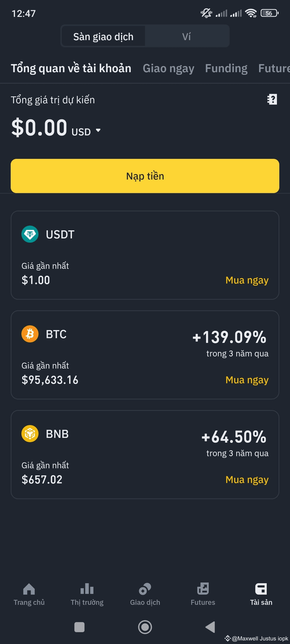Expand the USD currency dropdown arrow
Viewport: 290px width, 644px height.
(98, 130)
